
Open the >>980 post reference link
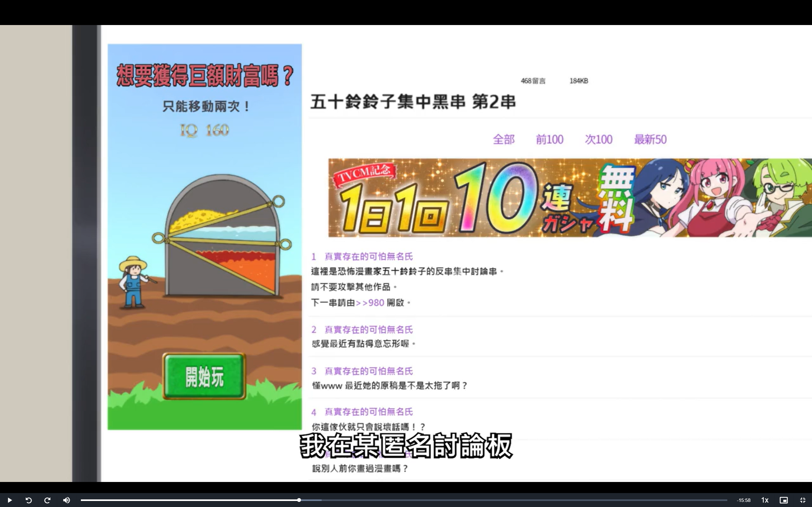coord(370,302)
